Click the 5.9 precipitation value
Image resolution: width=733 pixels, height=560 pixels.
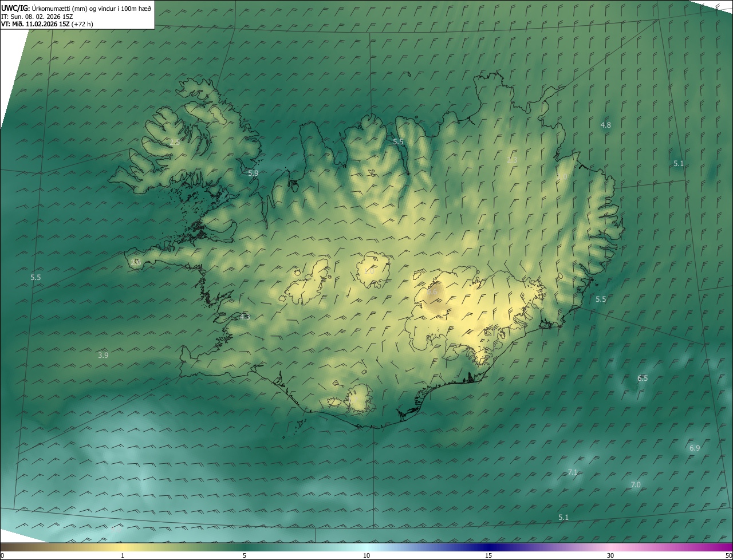tap(253, 172)
